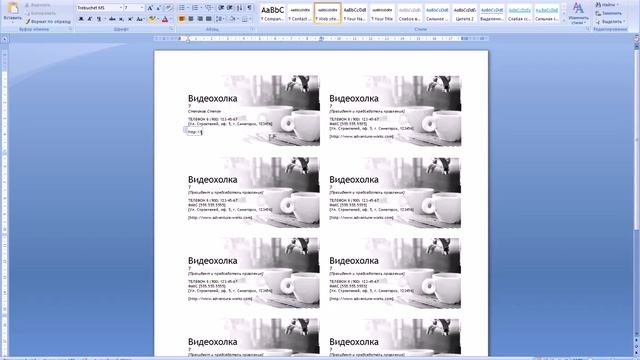Apply the yellow text highlight color
Viewport: 640px width, 360px height.
tap(151, 19)
